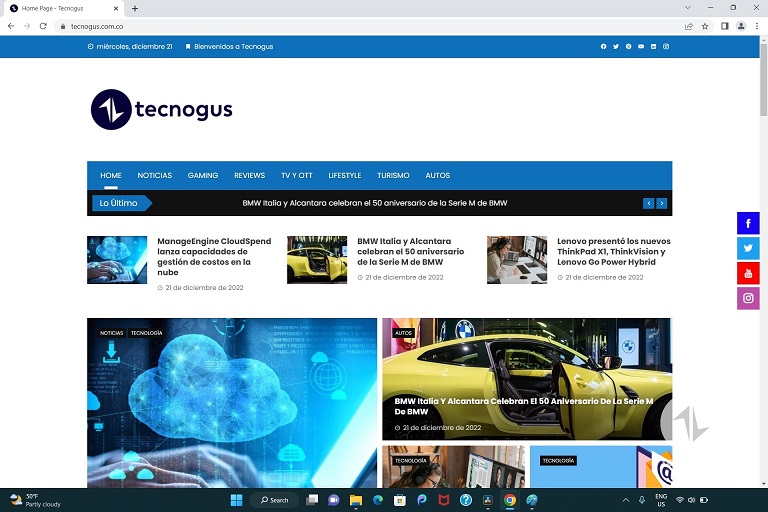Viewport: 768px width, 512px height.
Task: Open the tab search dropdown arrow
Action: point(688,7)
